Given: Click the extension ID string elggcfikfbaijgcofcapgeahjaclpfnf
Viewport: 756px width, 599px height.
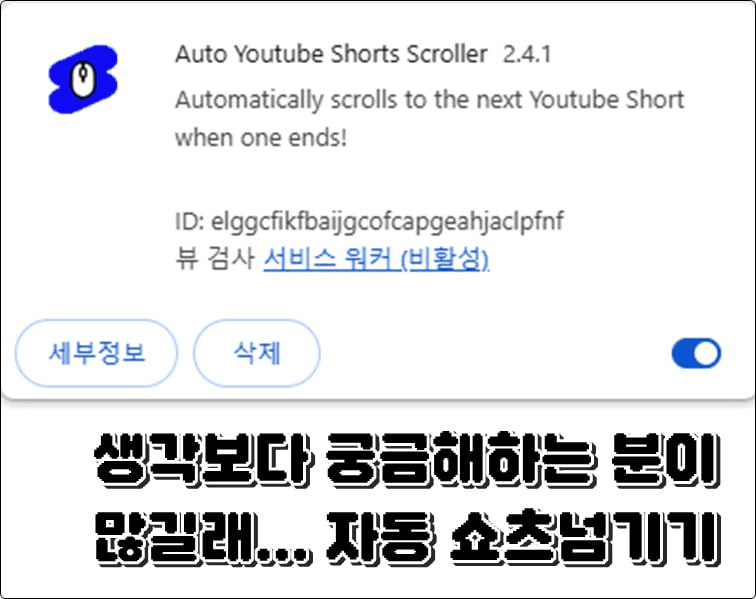Looking at the screenshot, I should 387,221.
